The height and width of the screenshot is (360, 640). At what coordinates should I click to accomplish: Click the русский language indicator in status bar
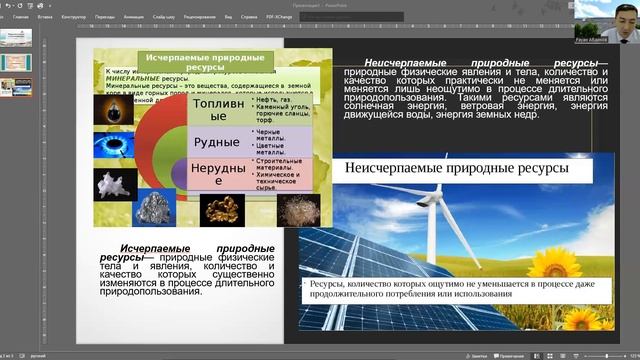(38, 356)
